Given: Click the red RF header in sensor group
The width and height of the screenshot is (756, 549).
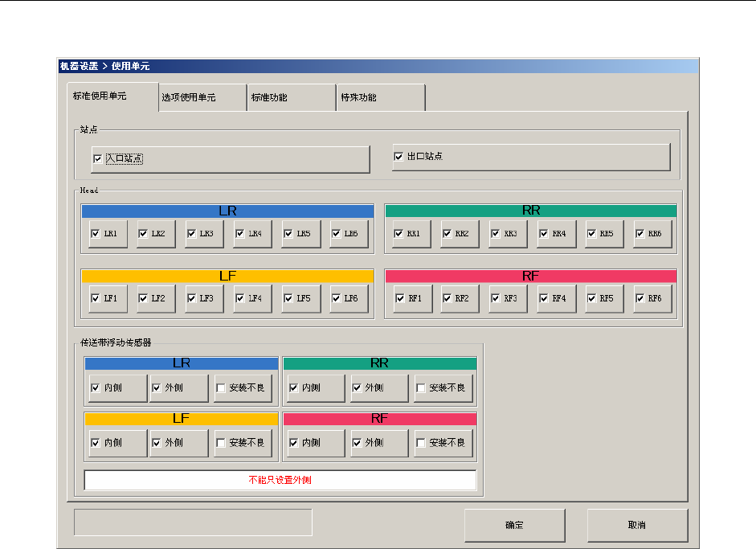Looking at the screenshot, I should 380,419.
